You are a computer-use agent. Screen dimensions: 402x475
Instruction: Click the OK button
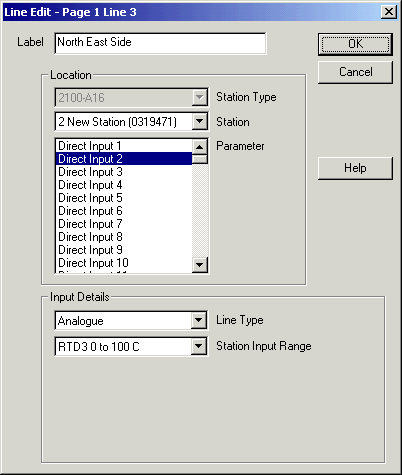coord(355,44)
